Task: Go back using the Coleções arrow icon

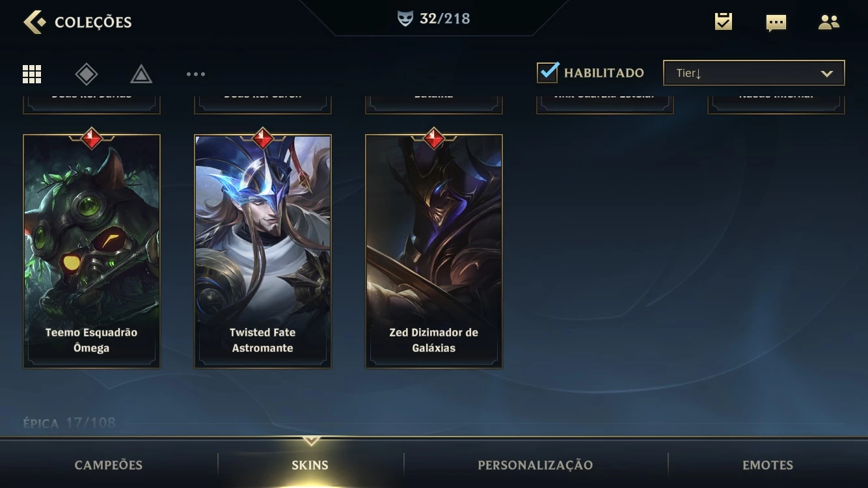Action: 35,21
